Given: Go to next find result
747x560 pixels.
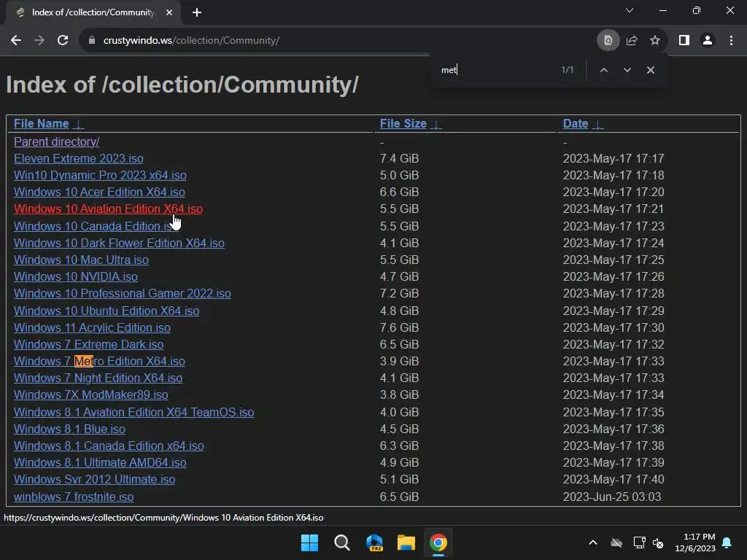Looking at the screenshot, I should (627, 70).
